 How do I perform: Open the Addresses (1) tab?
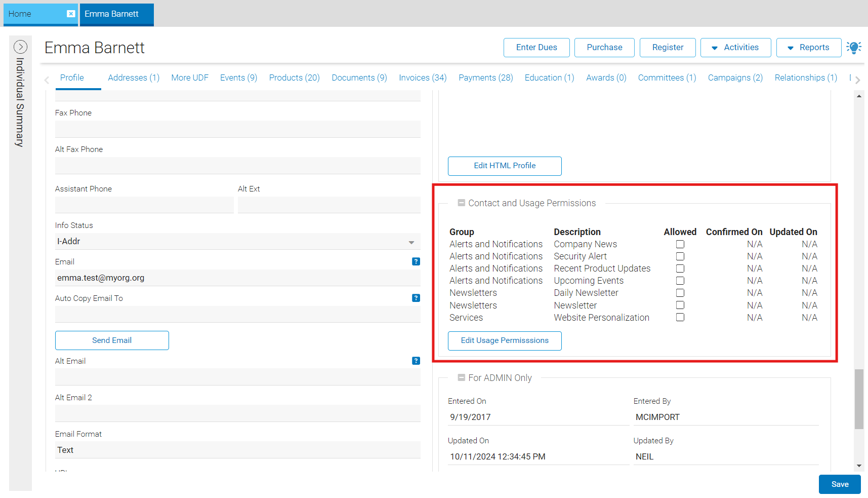tap(134, 78)
